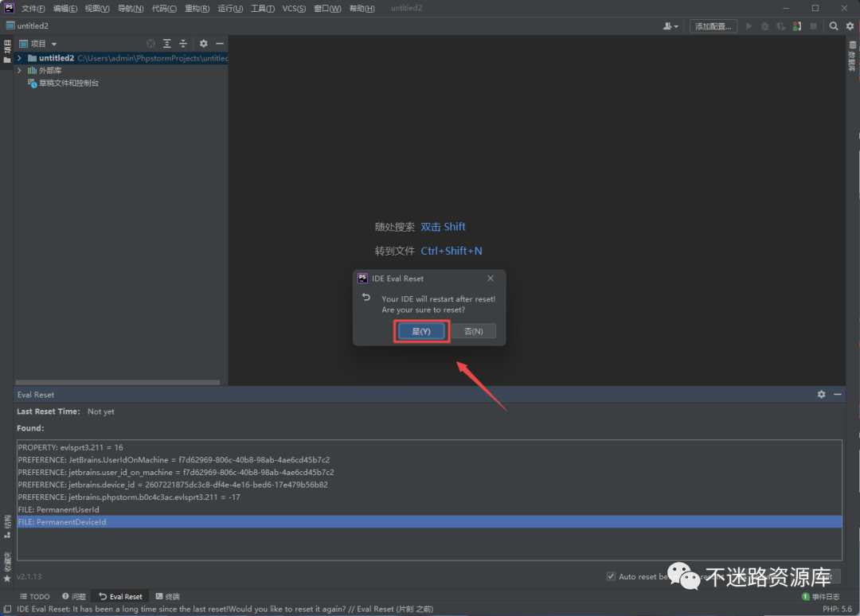
Task: Select the jetbrains.user_id_on_machine preference row
Action: tap(429, 473)
